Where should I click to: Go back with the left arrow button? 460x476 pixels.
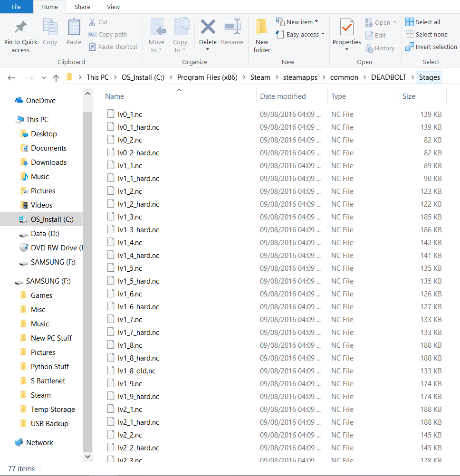point(11,78)
